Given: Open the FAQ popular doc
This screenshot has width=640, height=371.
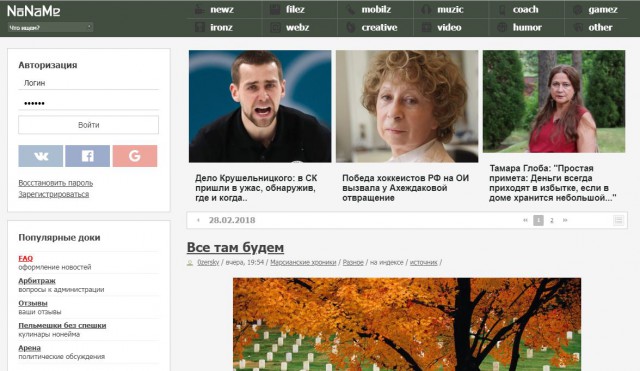Looking at the screenshot, I should [x=25, y=258].
